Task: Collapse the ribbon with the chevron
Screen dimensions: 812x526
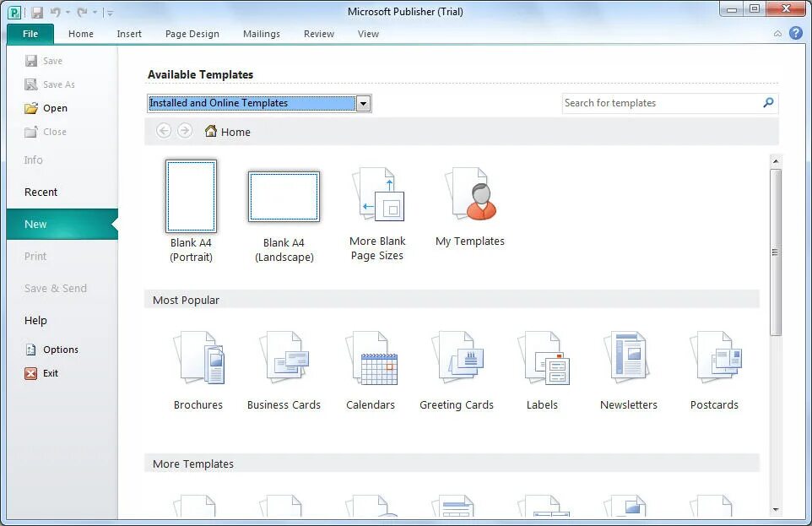Action: click(777, 34)
